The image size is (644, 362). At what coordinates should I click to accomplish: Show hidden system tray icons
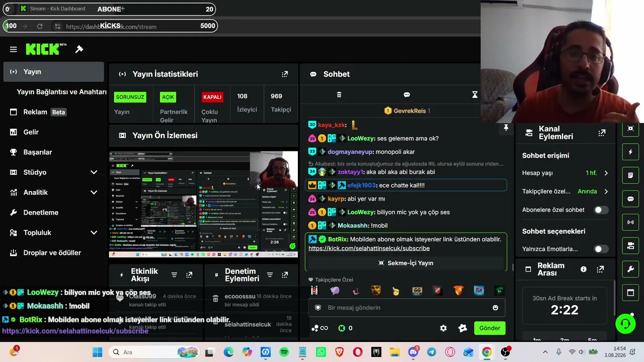(545, 352)
